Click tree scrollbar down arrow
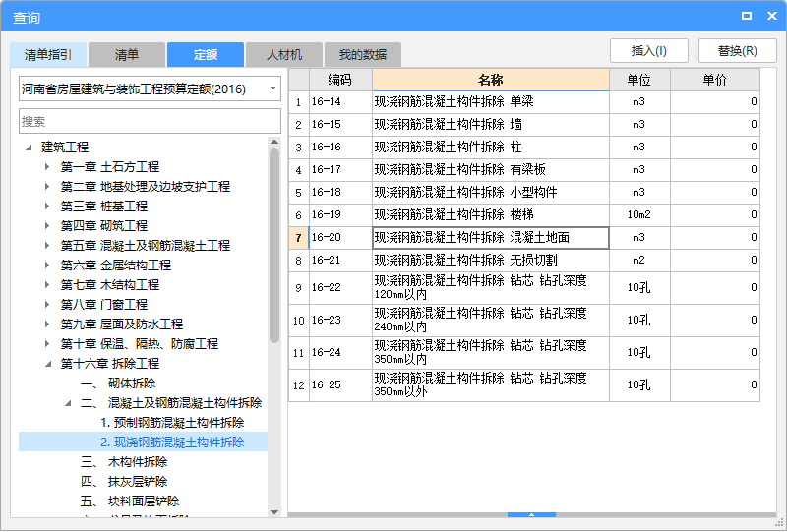Viewport: 787px width, 532px height. 274,512
